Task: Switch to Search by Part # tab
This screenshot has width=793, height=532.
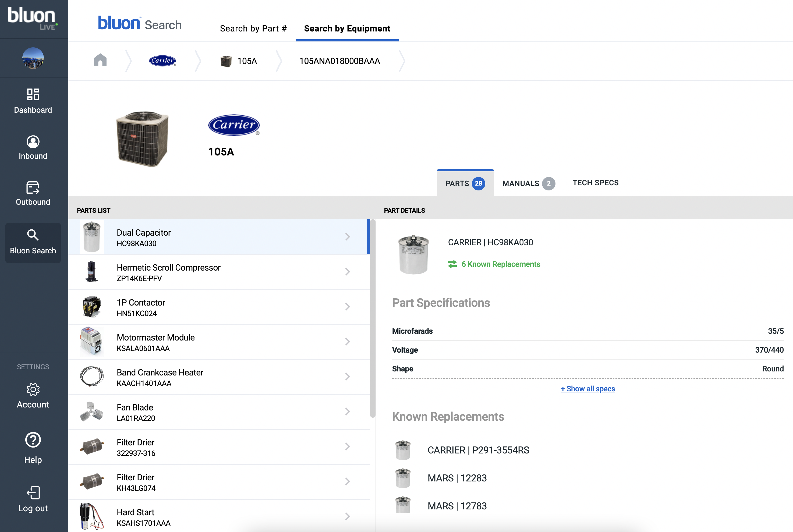Action: coord(253,29)
